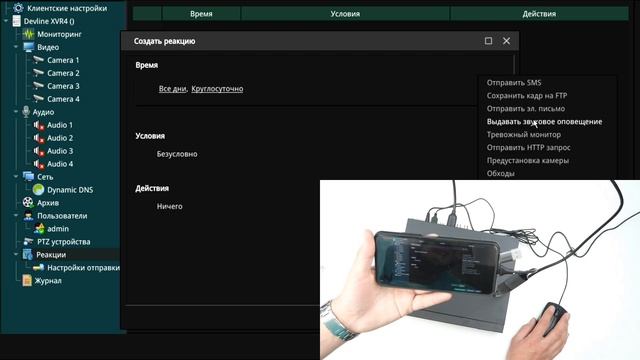Click the Действия column header
640x360 pixels.
coord(539,13)
